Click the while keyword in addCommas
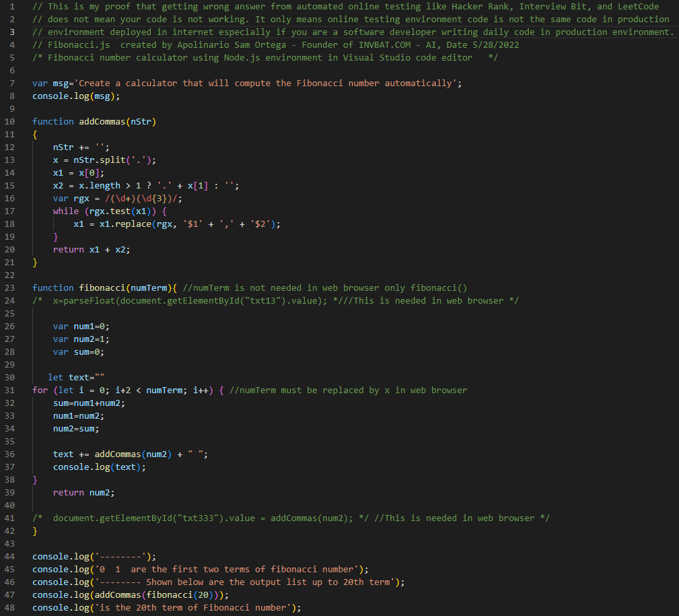 (66, 211)
